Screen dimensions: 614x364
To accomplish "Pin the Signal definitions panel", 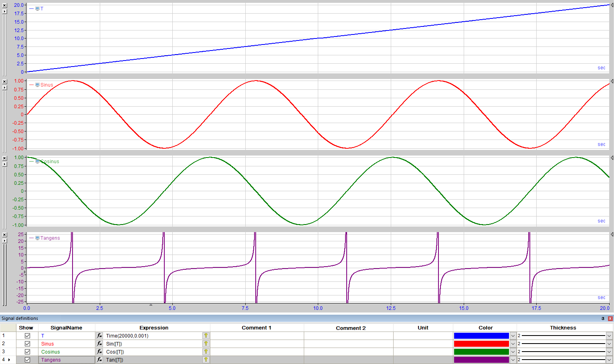I will [603, 319].
